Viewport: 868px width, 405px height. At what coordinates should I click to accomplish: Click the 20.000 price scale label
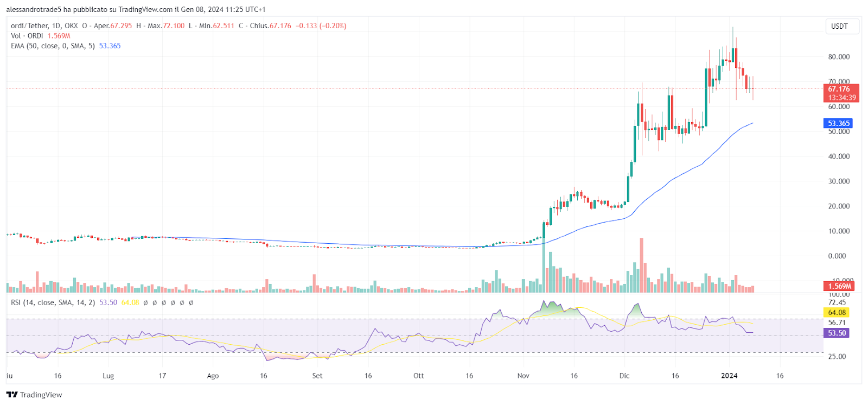(x=839, y=206)
